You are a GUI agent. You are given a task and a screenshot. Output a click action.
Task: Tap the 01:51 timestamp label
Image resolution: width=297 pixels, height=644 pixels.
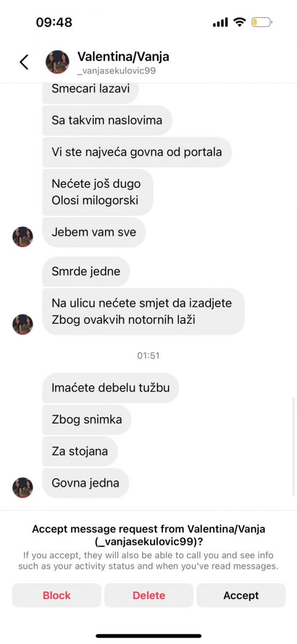(148, 355)
